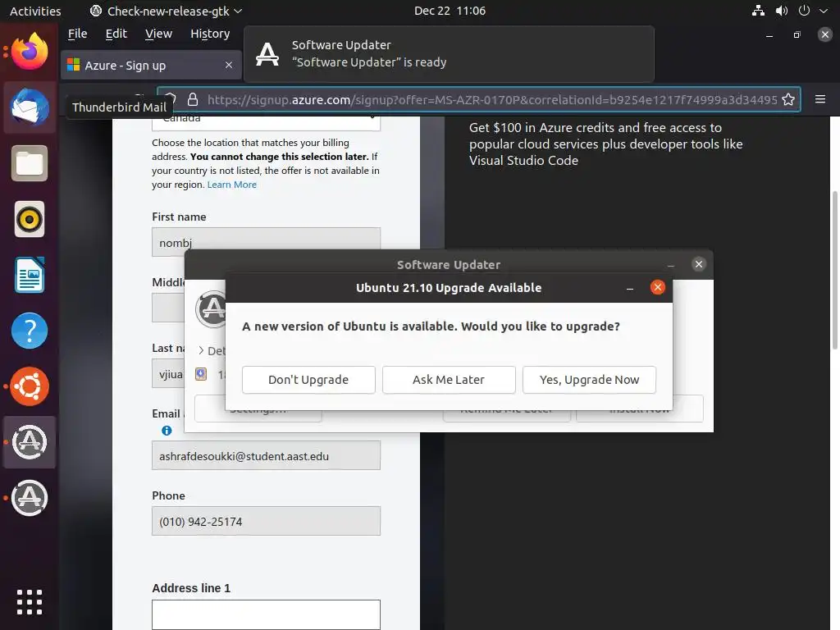The height and width of the screenshot is (630, 840).
Task: Open the Check-new-release-gtk app menu
Action: (166, 11)
